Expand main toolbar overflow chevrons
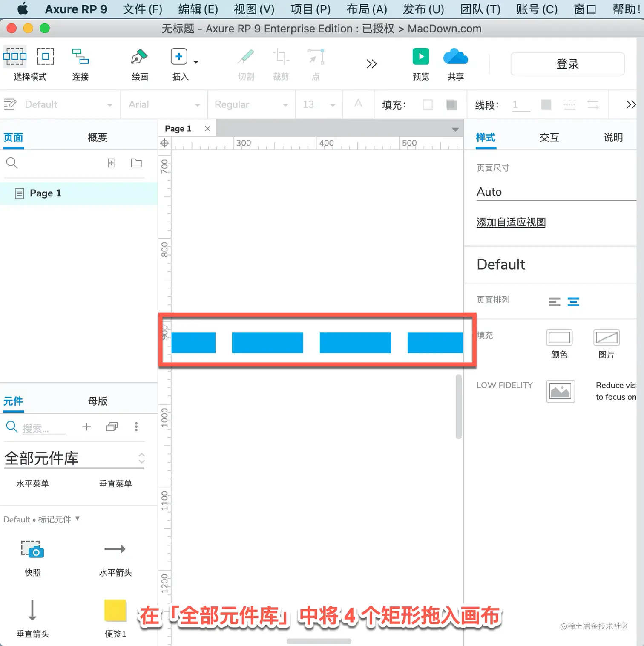 click(371, 64)
